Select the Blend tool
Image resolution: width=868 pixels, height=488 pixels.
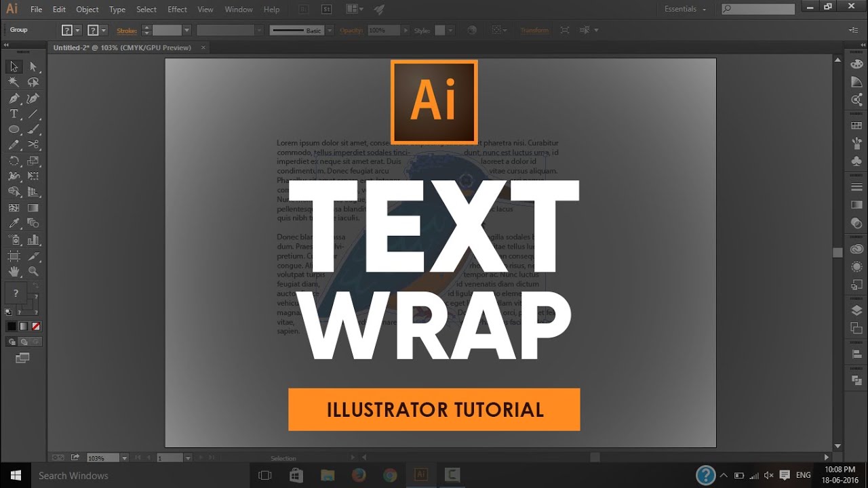pos(33,224)
